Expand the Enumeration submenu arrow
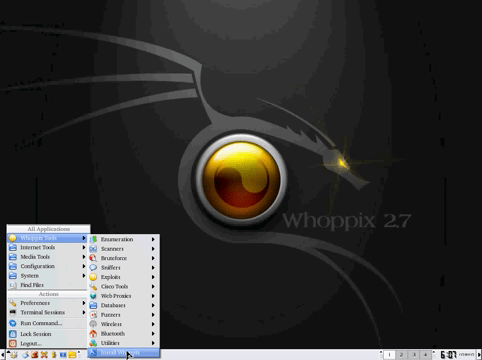482x360 pixels. point(153,239)
